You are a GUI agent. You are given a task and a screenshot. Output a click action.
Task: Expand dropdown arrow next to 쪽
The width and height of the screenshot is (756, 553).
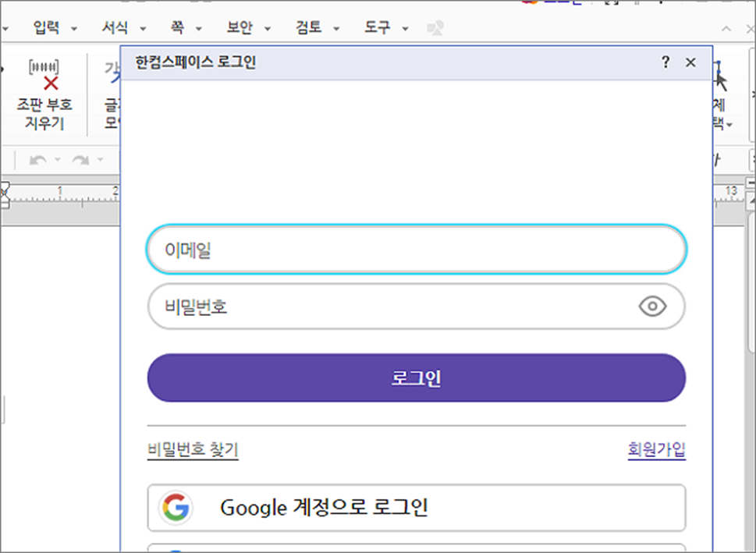(198, 29)
